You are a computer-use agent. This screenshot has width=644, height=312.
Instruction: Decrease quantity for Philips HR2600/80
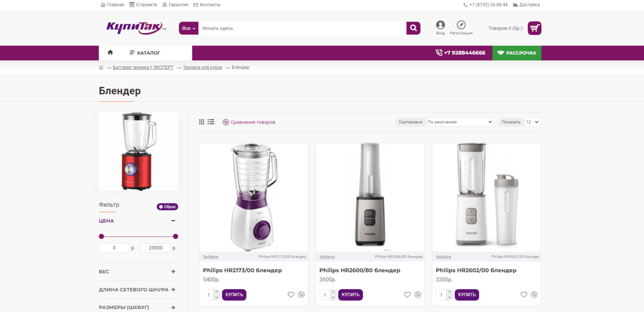pos(333,298)
